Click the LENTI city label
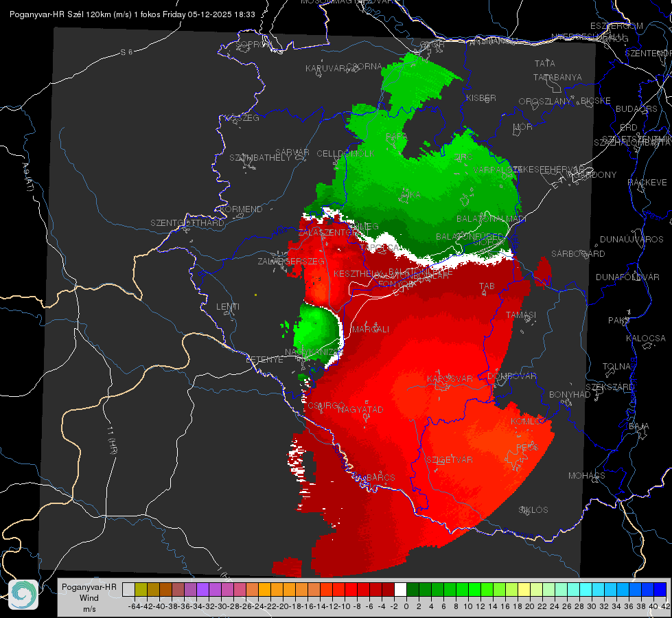 (x=228, y=307)
